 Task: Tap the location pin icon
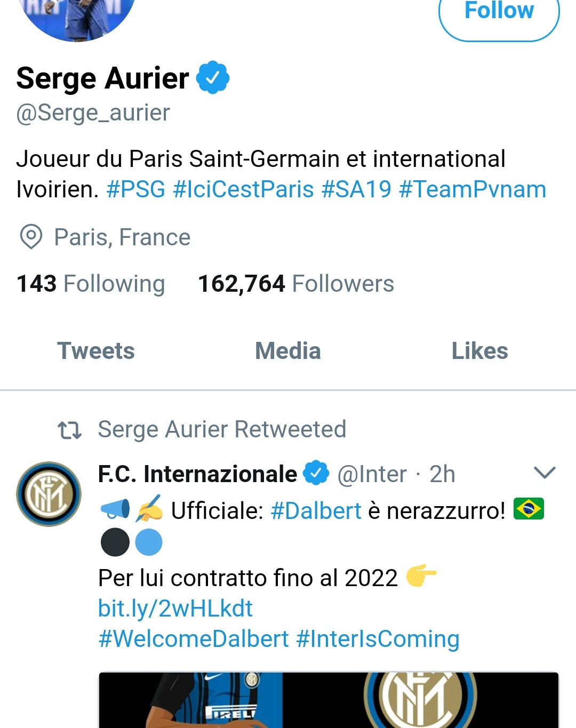[31, 237]
